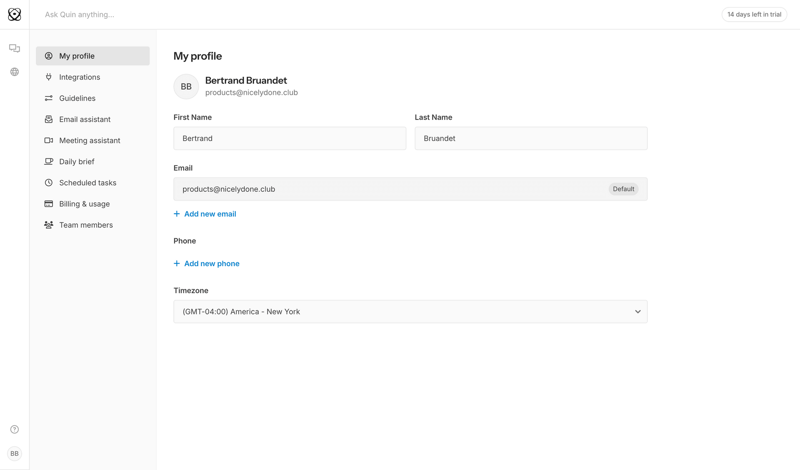Open the Team members page

tap(85, 225)
